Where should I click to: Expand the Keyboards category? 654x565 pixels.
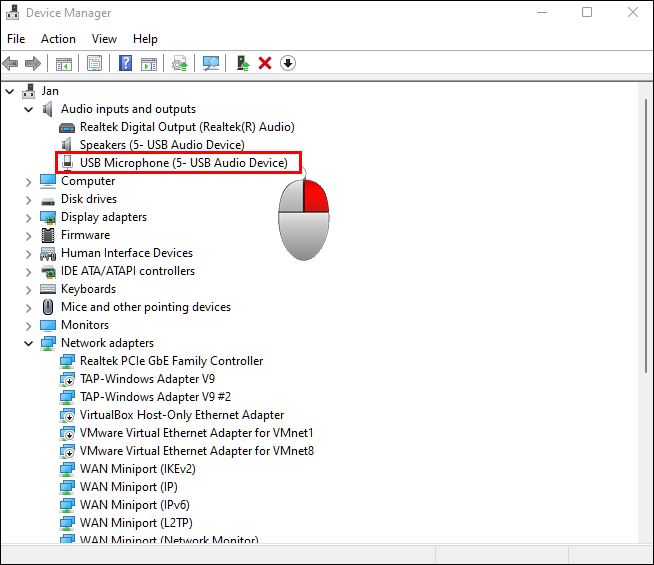tap(28, 290)
